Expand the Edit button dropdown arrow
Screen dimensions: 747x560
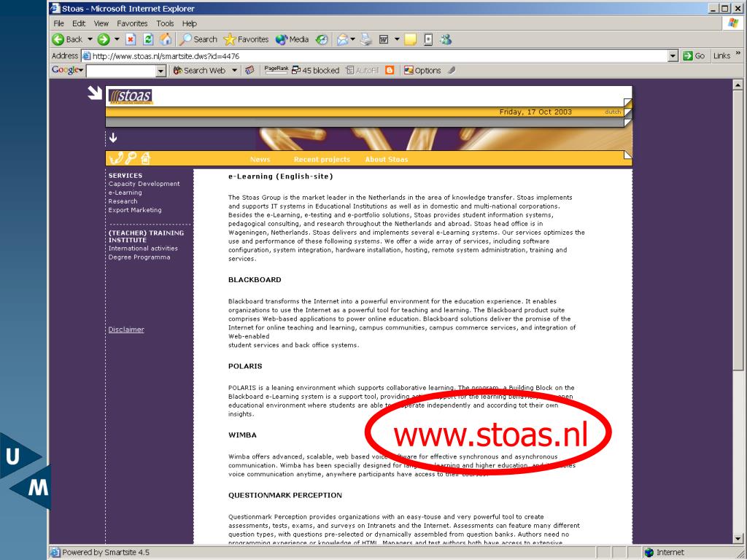(x=396, y=39)
